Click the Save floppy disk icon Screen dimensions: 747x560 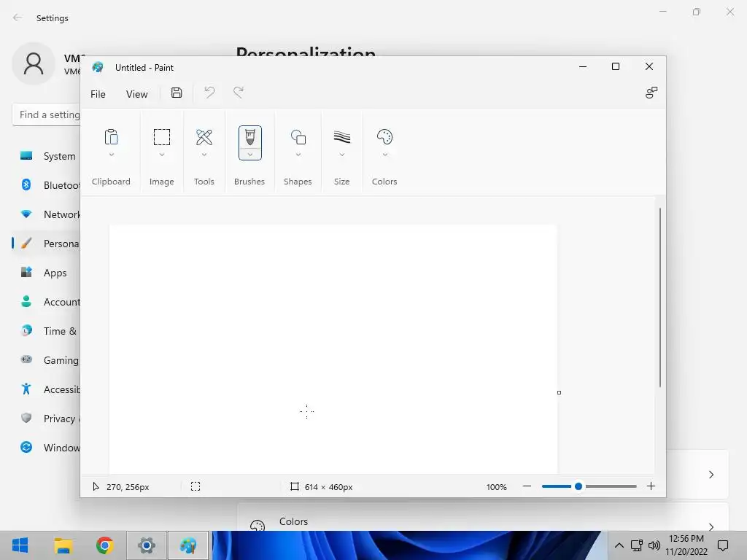click(x=177, y=93)
